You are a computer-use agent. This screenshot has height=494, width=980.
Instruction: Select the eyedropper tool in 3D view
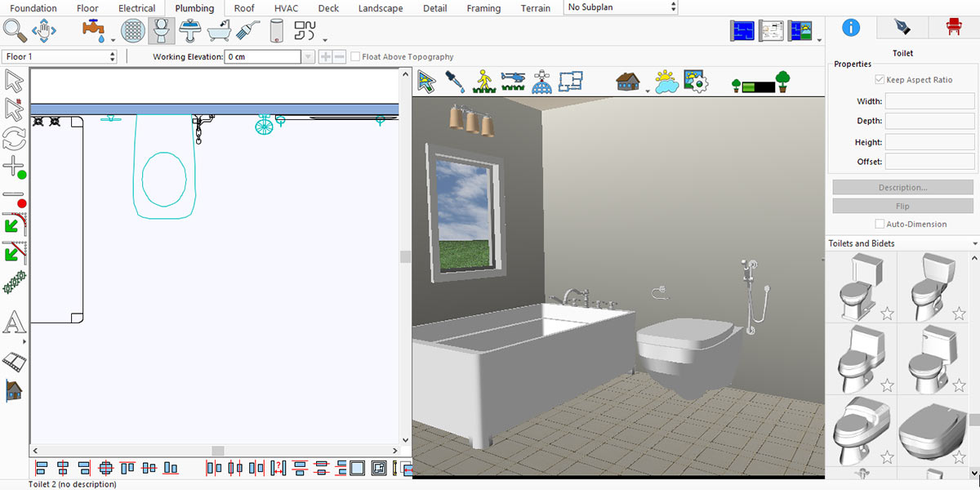point(453,81)
